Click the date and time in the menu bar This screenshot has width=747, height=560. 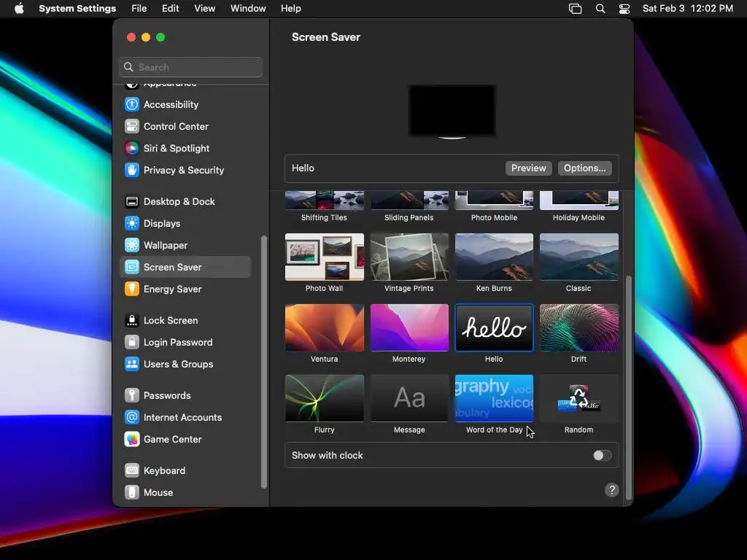(687, 9)
